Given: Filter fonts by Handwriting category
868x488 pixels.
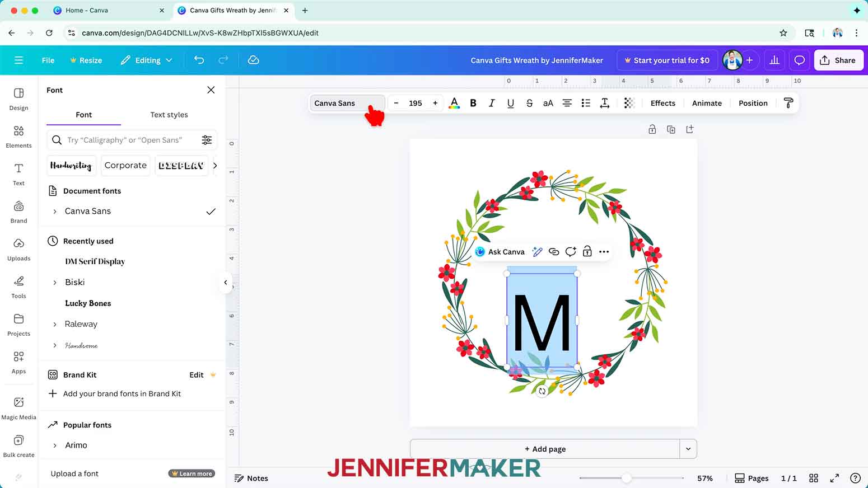Looking at the screenshot, I should pos(71,166).
